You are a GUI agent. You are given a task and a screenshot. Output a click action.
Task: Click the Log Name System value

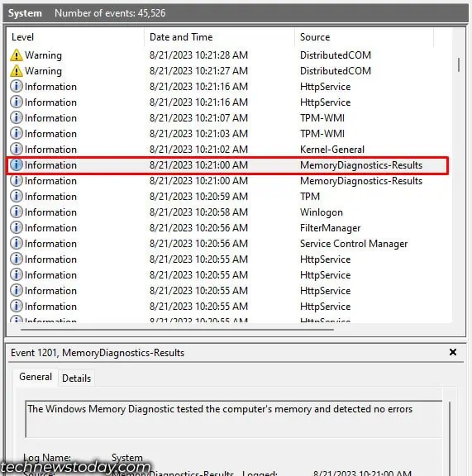point(127,458)
